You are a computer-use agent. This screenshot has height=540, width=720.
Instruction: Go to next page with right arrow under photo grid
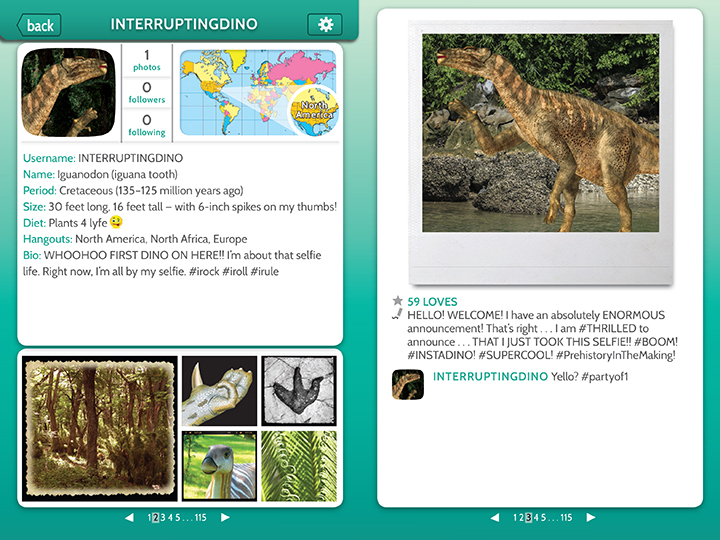tap(225, 518)
